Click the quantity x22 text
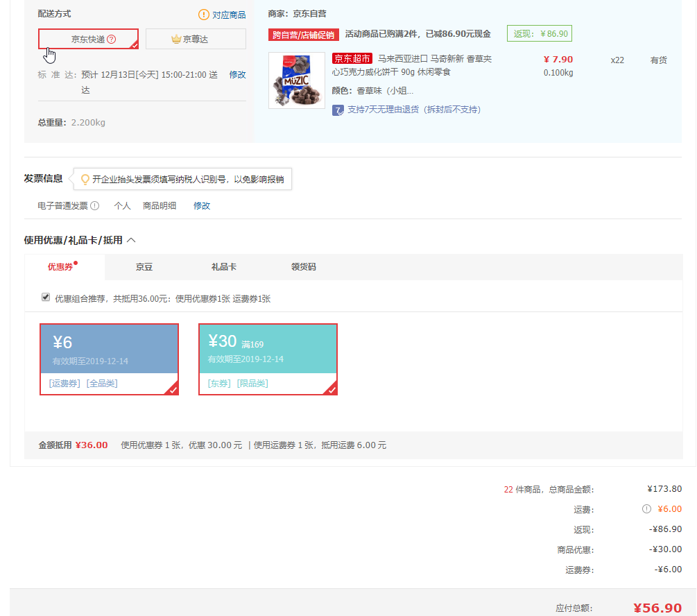The image size is (697, 616). point(617,60)
